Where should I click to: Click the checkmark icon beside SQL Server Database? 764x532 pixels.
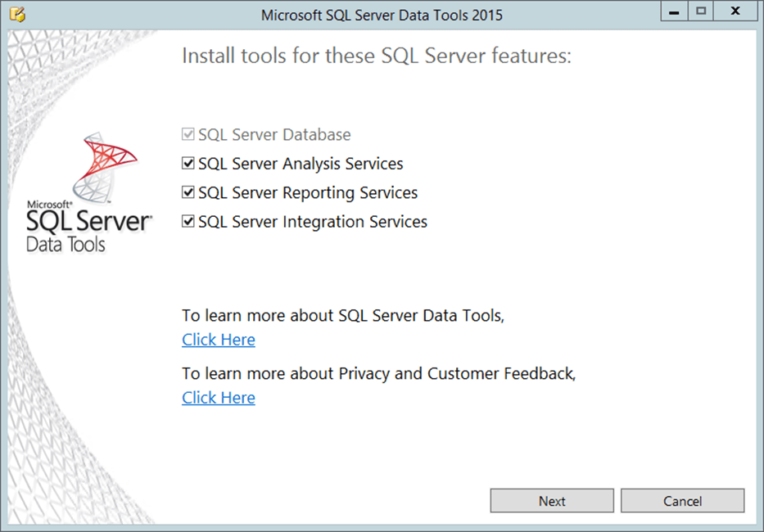click(188, 133)
